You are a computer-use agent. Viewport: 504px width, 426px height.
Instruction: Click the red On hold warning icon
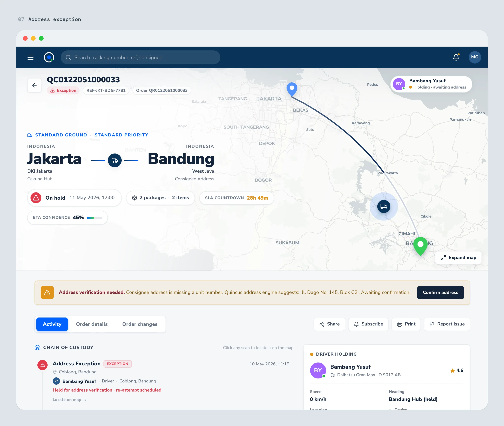(x=36, y=198)
